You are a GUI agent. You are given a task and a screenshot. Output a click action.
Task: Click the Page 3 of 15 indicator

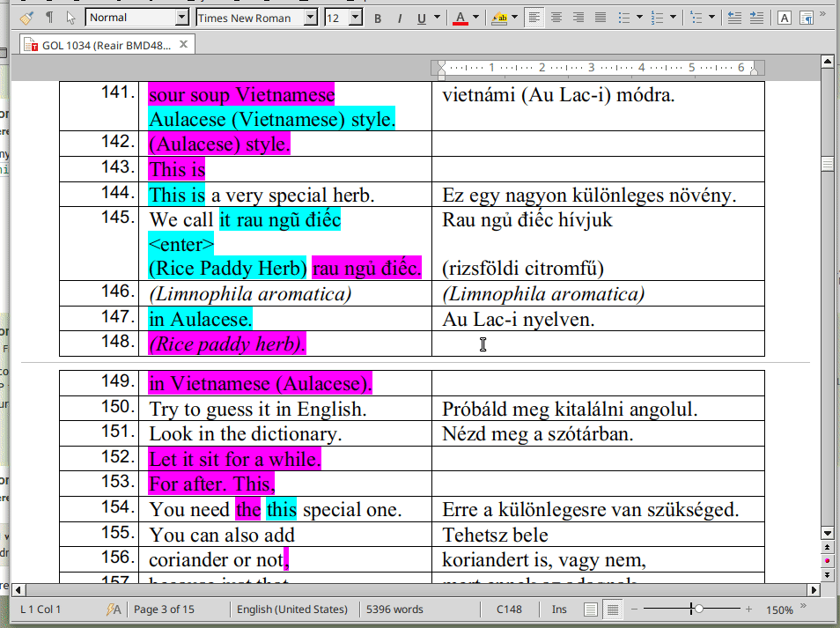(x=164, y=610)
